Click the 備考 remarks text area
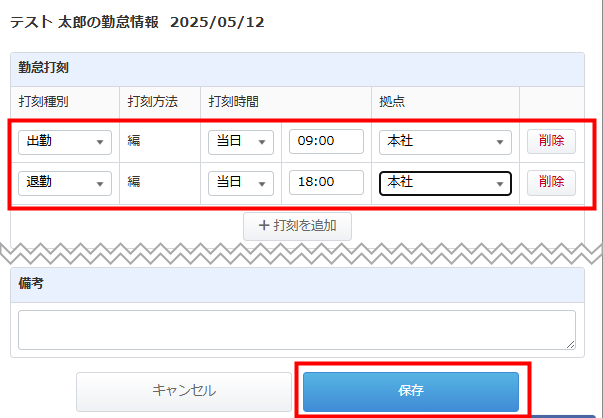 tap(297, 330)
